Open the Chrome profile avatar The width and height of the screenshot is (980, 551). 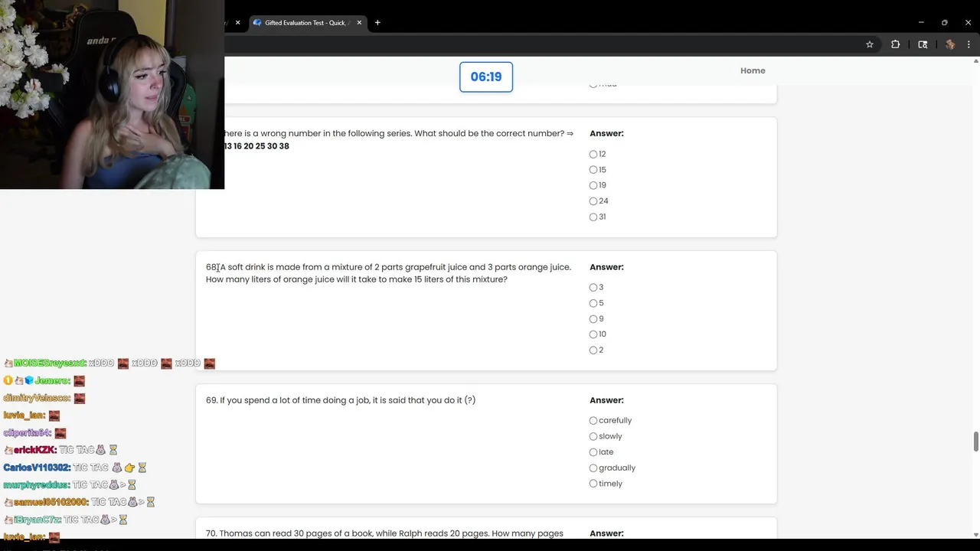pyautogui.click(x=950, y=44)
